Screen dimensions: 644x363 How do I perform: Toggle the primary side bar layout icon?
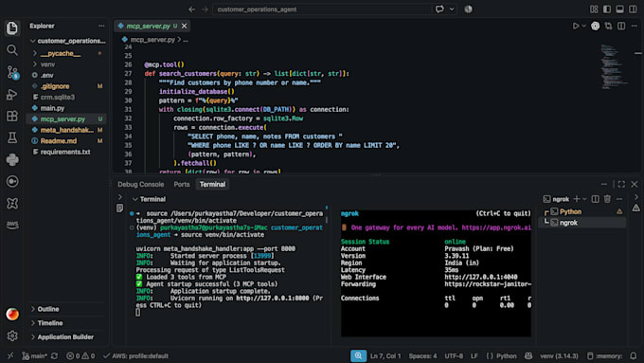coord(607,9)
